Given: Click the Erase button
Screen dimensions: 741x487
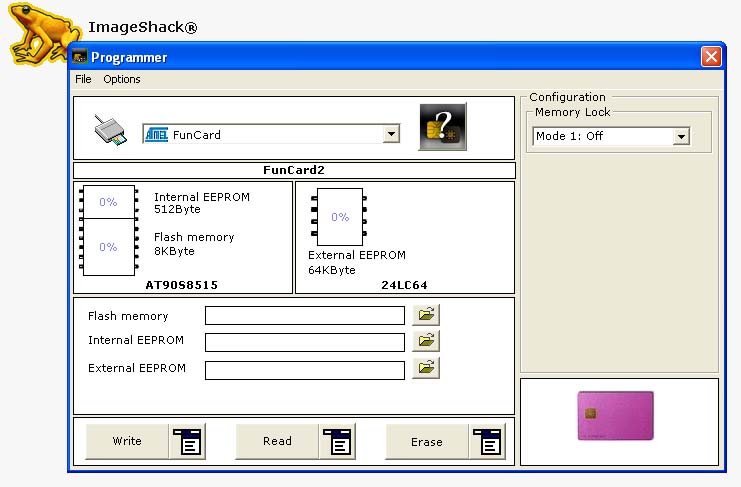Looking at the screenshot, I should pyautogui.click(x=427, y=441).
